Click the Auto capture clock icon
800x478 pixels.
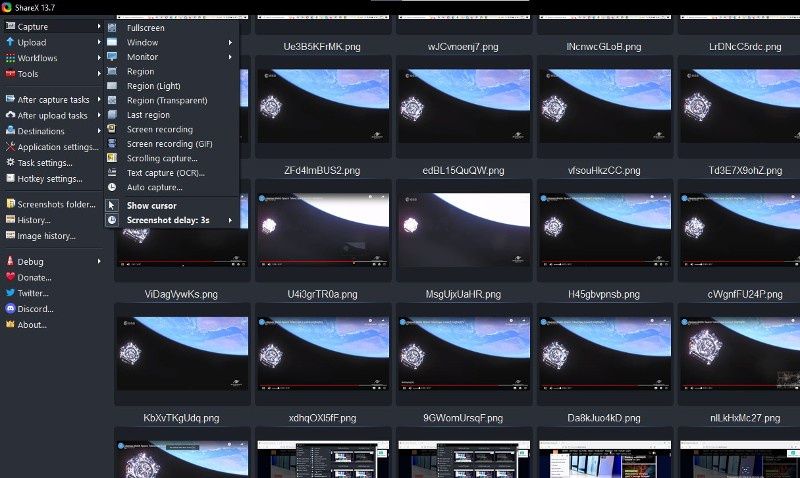pyautogui.click(x=112, y=187)
